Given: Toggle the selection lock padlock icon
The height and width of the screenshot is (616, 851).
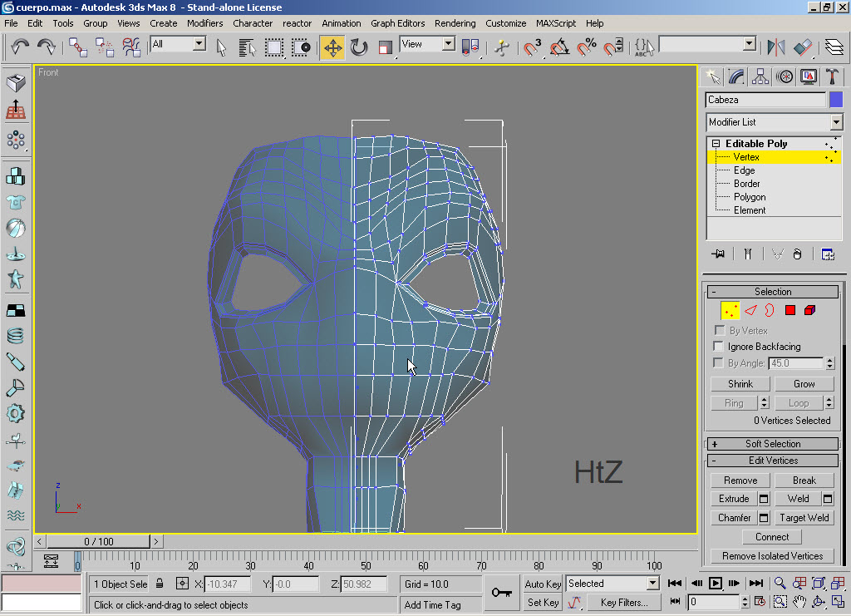Looking at the screenshot, I should (x=160, y=584).
